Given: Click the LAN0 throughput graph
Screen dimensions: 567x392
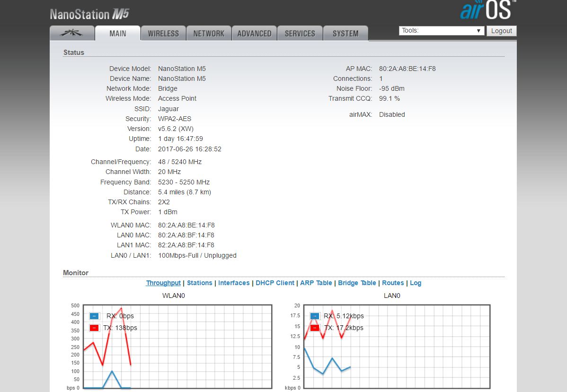Looking at the screenshot, I should pos(397,347).
